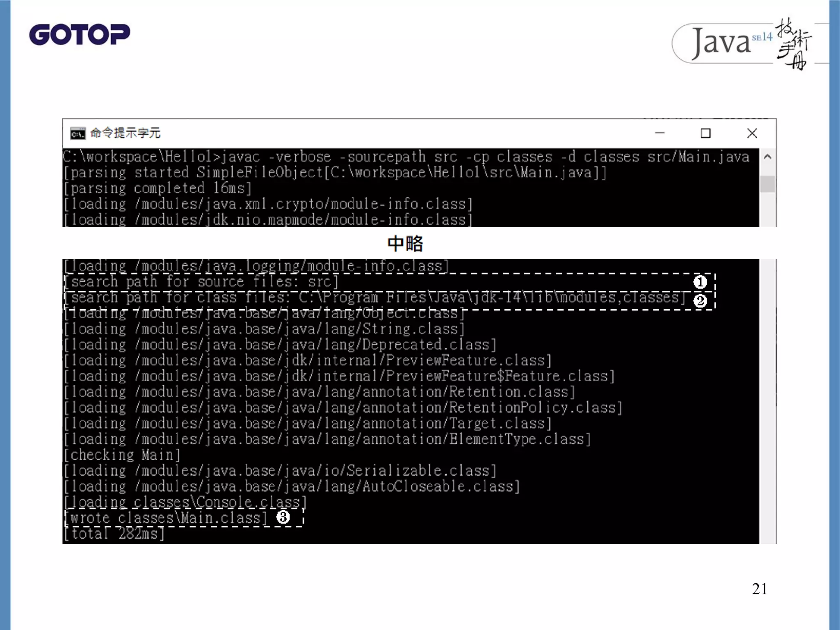Click the 中略 heading text

pos(405,244)
